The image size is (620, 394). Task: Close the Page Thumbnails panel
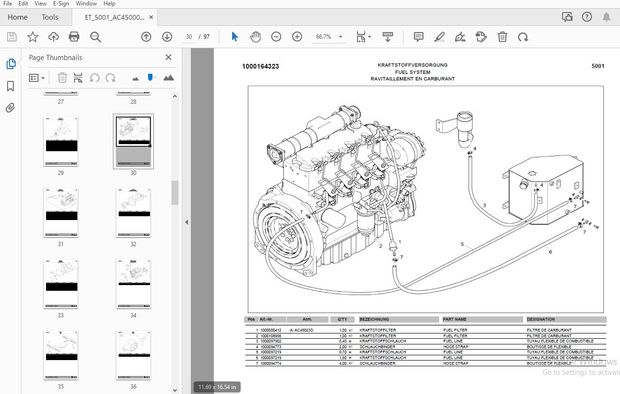[x=168, y=57]
